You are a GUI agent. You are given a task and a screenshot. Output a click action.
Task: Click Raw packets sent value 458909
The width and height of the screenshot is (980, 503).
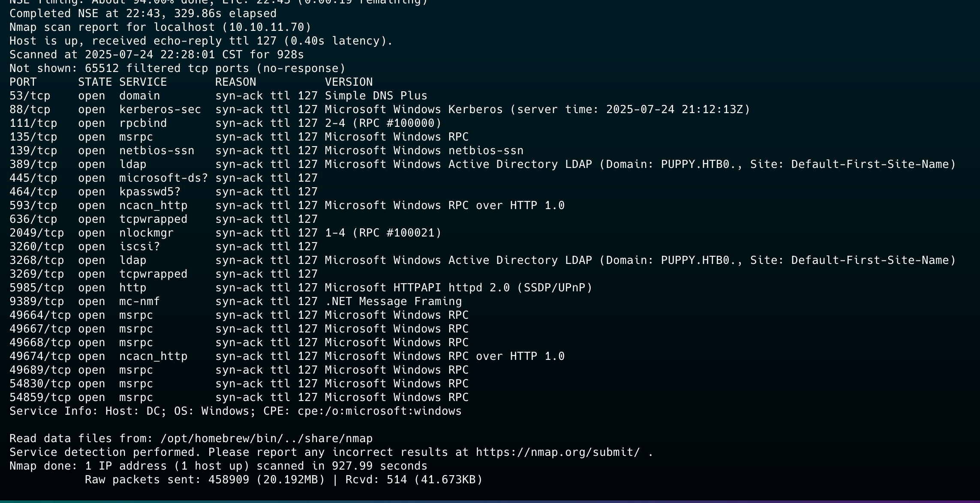[229, 480]
